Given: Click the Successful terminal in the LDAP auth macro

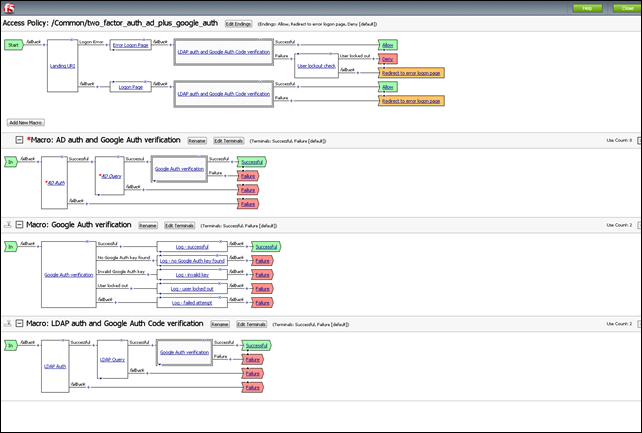Looking at the screenshot, I should pos(257,345).
